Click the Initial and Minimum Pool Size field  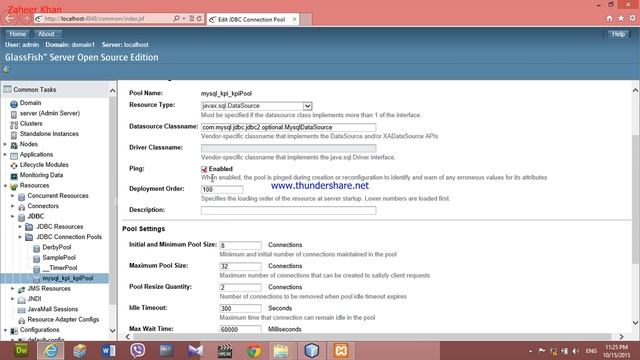pos(240,245)
